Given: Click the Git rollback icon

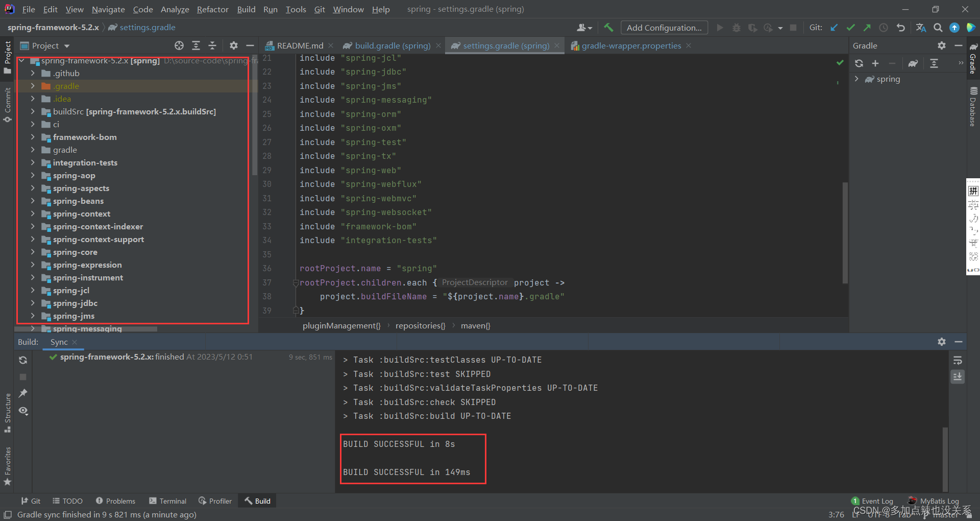Looking at the screenshot, I should [x=900, y=28].
